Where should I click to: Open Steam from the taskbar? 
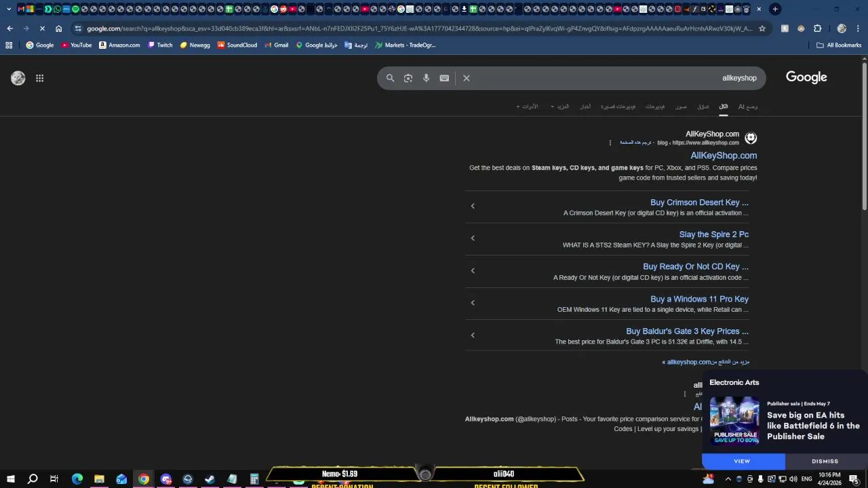210,479
